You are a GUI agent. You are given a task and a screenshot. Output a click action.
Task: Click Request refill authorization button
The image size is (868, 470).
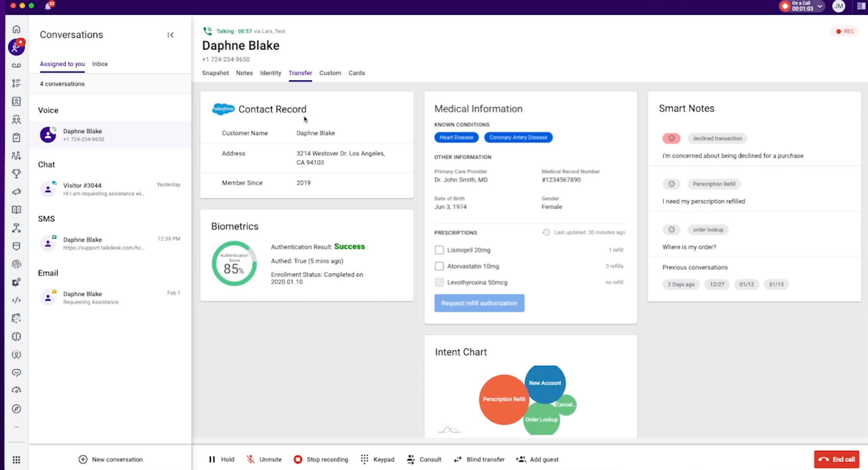[479, 302]
